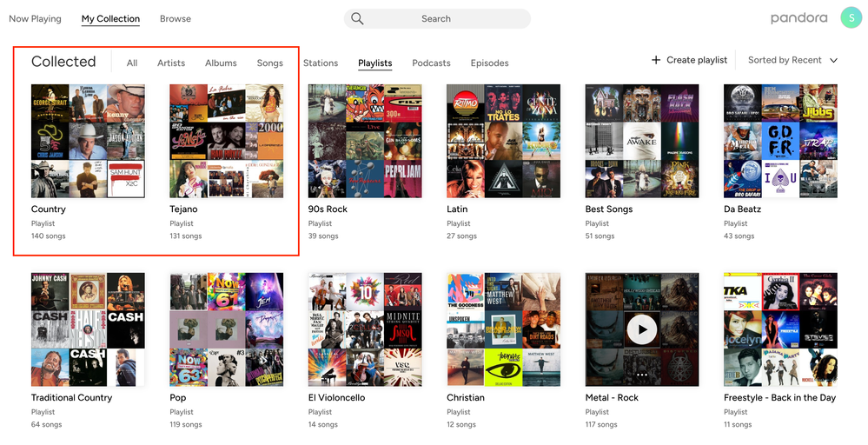Screen dimensions: 868x445
Task: Click the '27 songs' count text
Action: pos(461,236)
